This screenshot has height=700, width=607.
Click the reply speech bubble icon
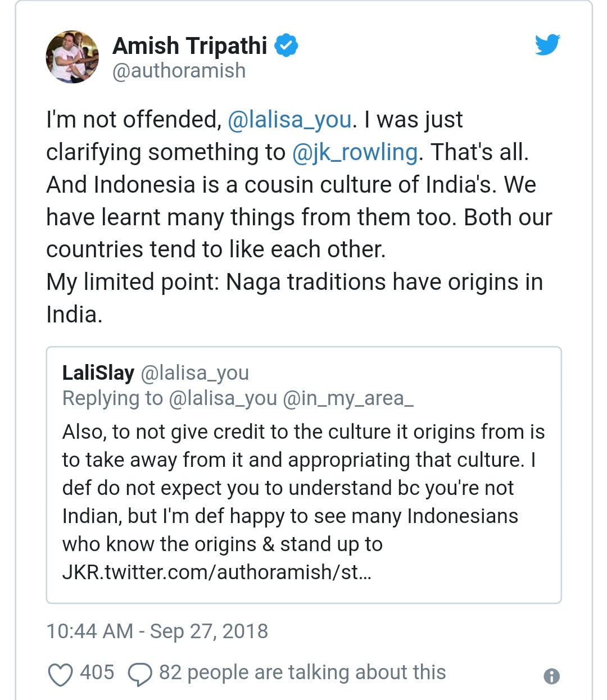pos(140,674)
